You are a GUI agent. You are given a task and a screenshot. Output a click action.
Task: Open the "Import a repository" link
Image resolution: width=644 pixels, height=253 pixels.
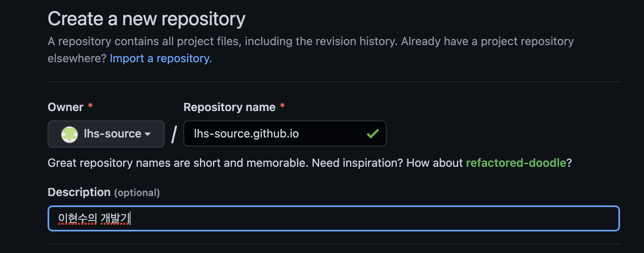pyautogui.click(x=161, y=59)
